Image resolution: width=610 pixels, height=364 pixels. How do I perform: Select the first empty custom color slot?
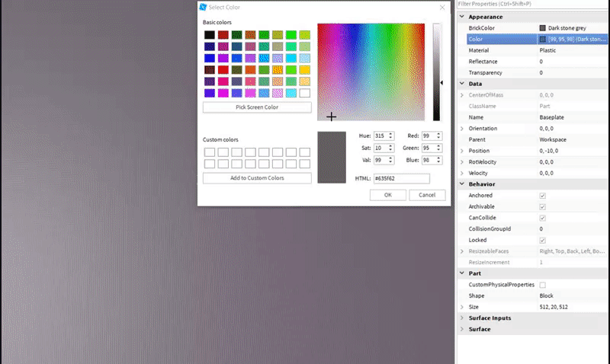[209, 152]
